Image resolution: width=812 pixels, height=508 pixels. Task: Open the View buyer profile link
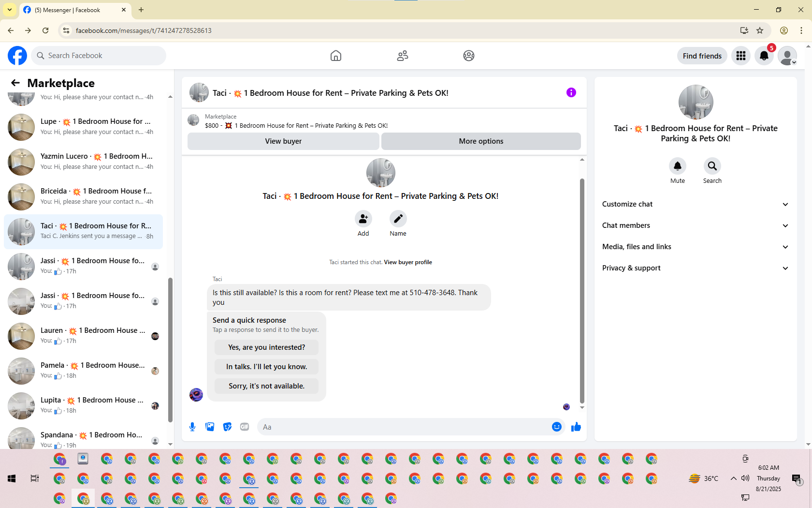pyautogui.click(x=408, y=262)
